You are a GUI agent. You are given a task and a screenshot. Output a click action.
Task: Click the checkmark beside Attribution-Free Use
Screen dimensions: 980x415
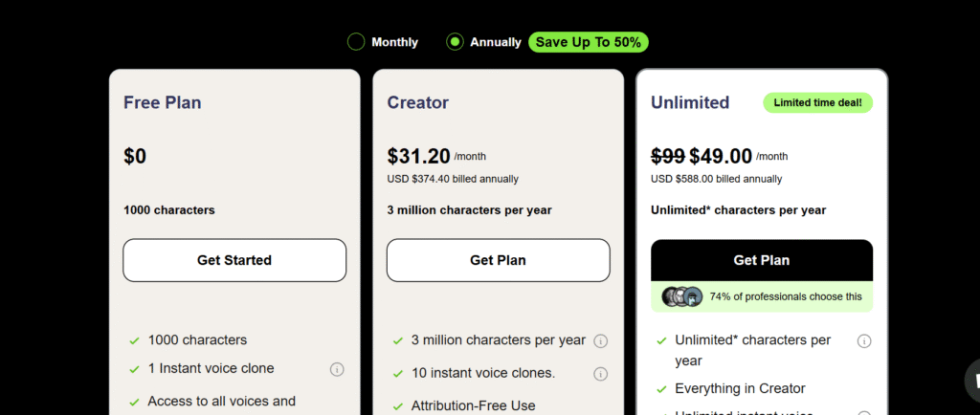(x=397, y=407)
